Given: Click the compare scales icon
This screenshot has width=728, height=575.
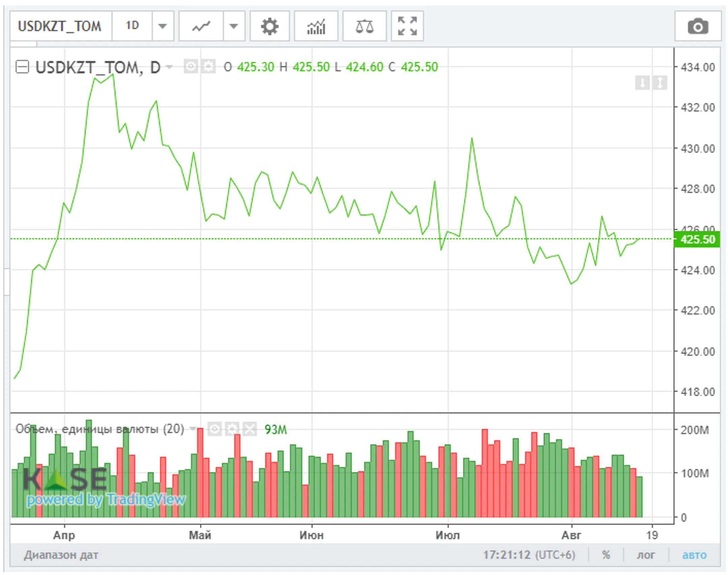Looking at the screenshot, I should (364, 26).
